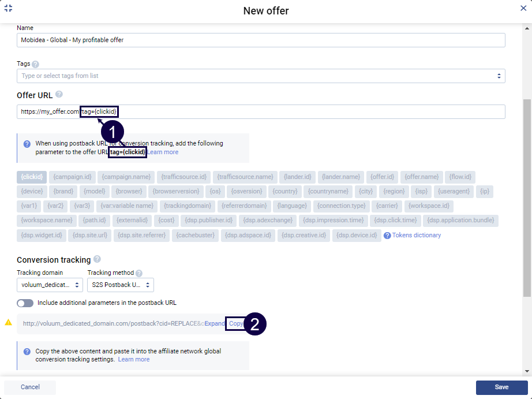
Task: Enable additional parameters in the postback URL
Action: (25, 303)
